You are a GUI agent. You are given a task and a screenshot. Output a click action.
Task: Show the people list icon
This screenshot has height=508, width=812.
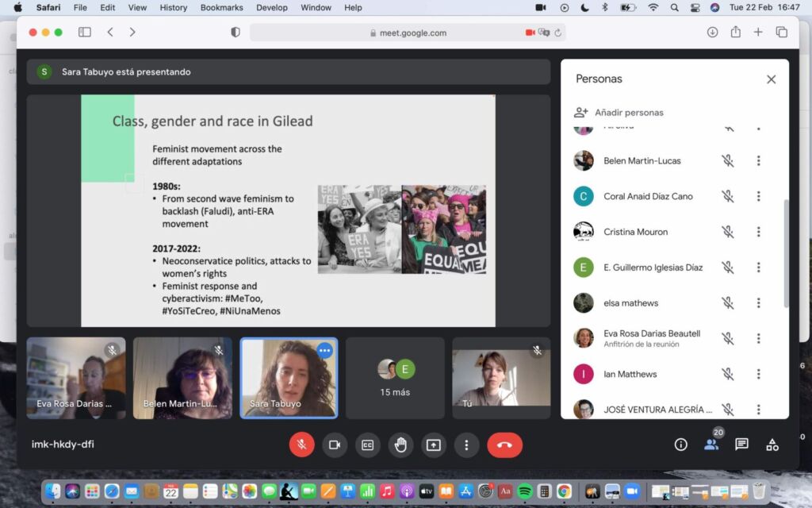click(711, 444)
